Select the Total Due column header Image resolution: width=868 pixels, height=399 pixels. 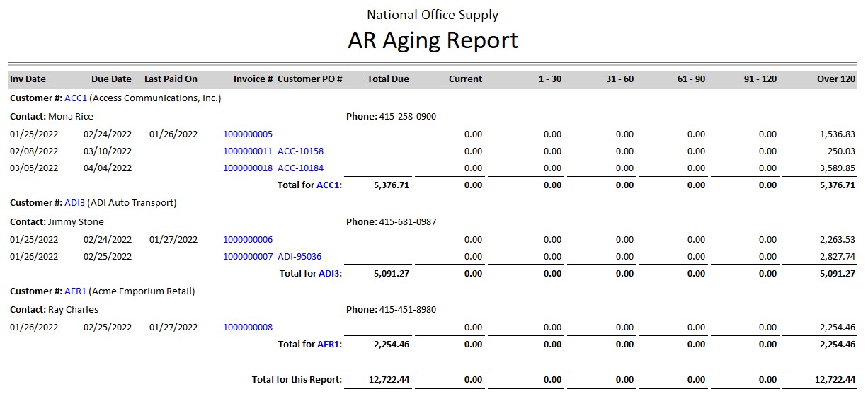(x=388, y=79)
